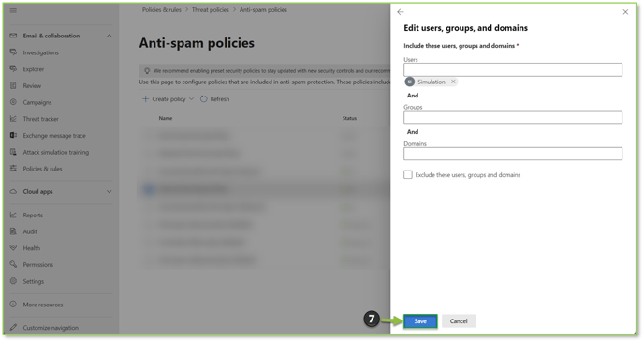644x342 pixels.
Task: Go to Attack simulation training
Action: coord(56,152)
